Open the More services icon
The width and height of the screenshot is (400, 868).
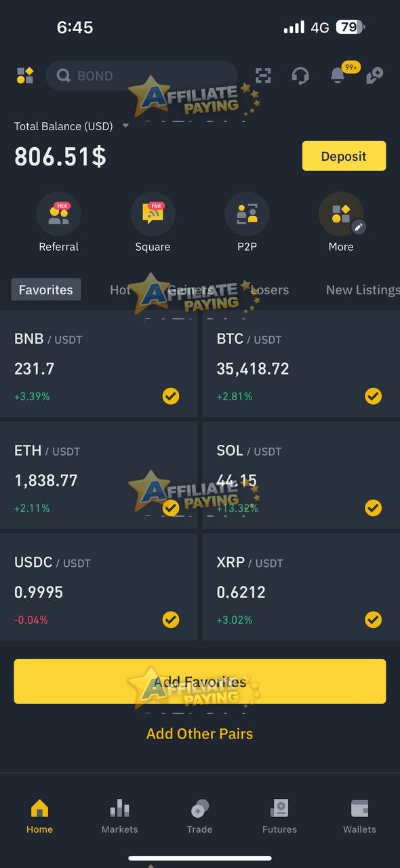(x=341, y=214)
